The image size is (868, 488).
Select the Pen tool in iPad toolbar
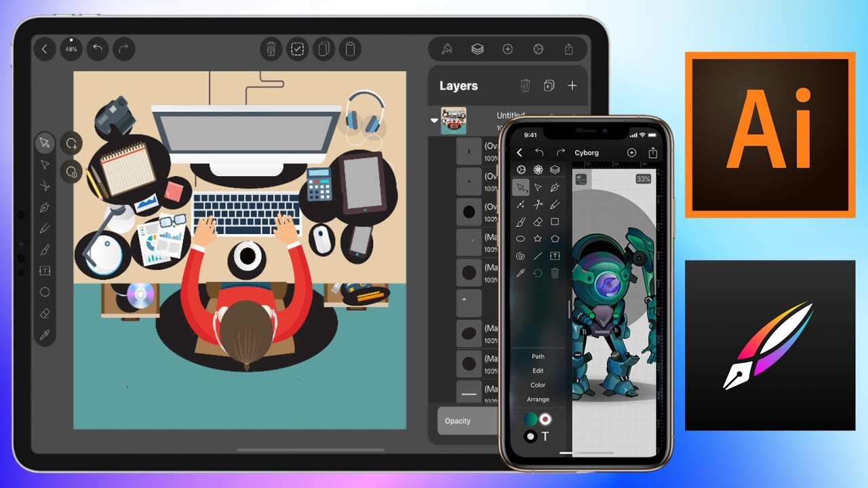click(x=45, y=207)
